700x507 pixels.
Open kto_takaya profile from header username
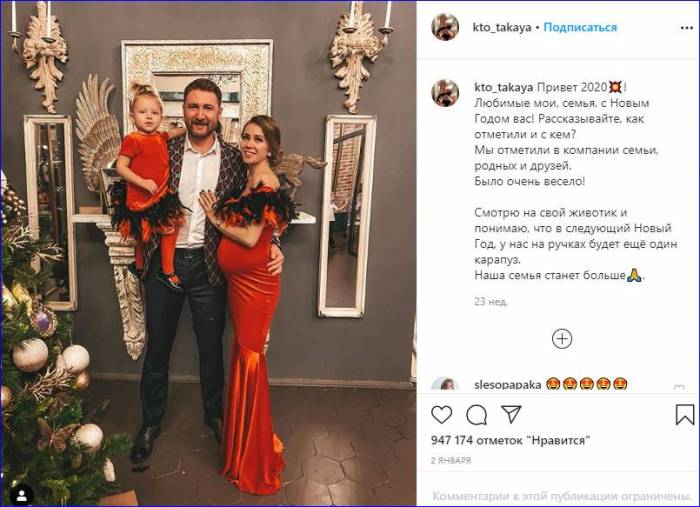(x=502, y=27)
